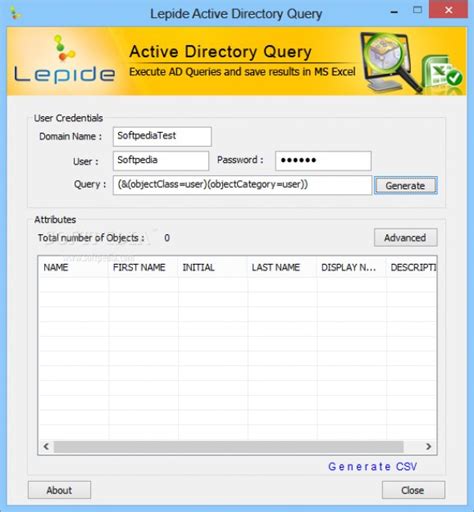Click the Lepide logo in banner
The width and height of the screenshot is (474, 512).
(x=65, y=59)
